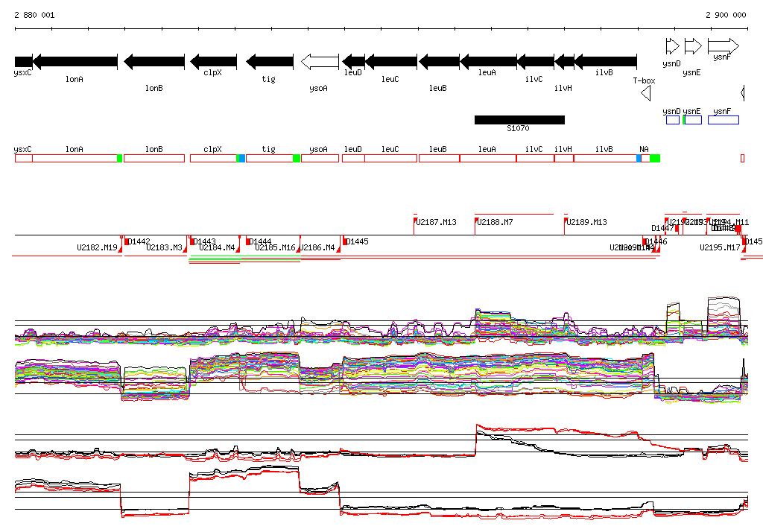Select the red ilvH outlined box
763x532 pixels.
pos(564,158)
